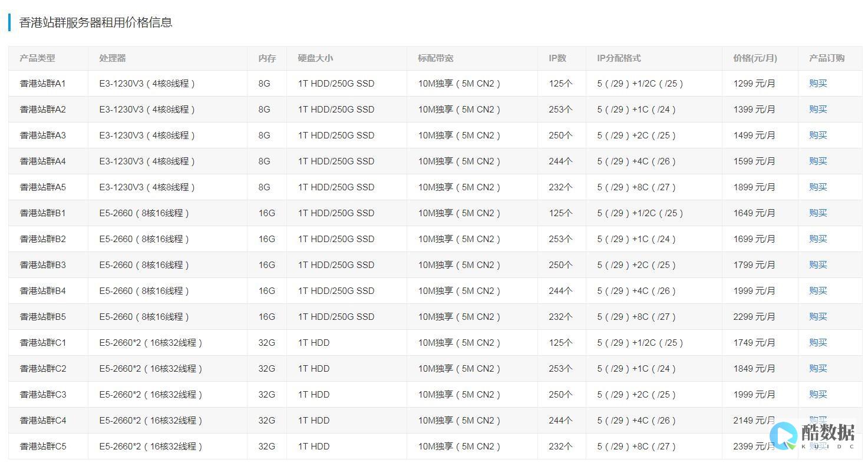Order 香港站群B1 via its 购买 link
Viewport: 868px width, 463px height.
[x=818, y=213]
